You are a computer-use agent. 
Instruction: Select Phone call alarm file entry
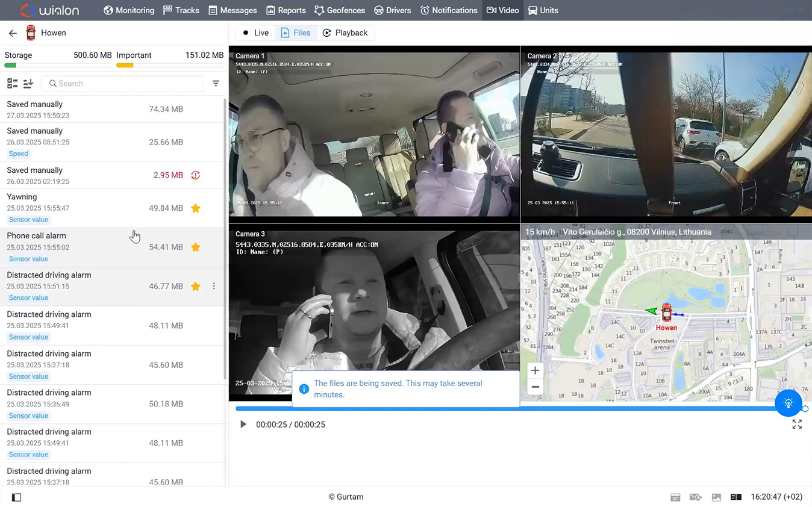[112, 247]
